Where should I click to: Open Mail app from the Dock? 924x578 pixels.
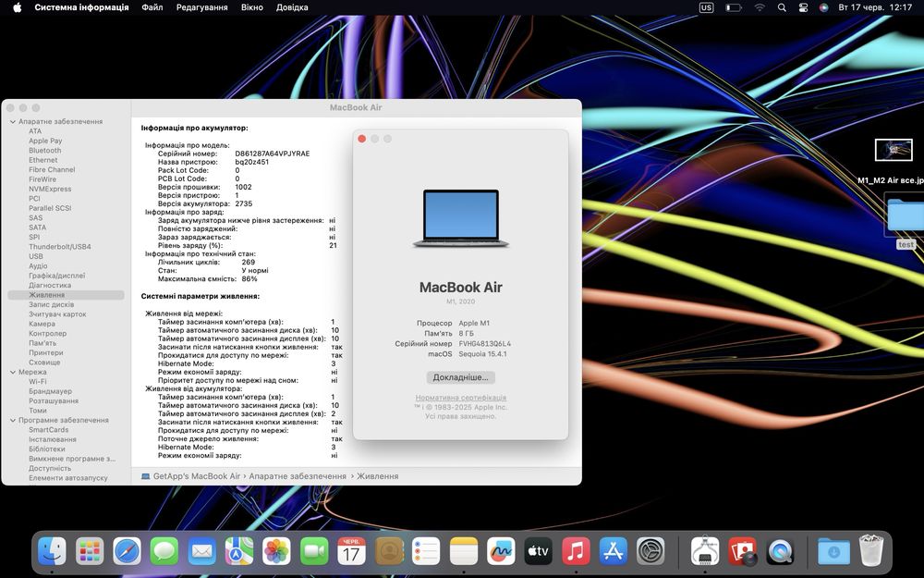pos(201,551)
